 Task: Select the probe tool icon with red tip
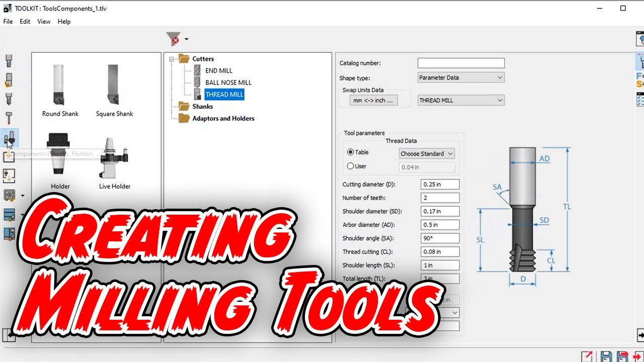9,118
